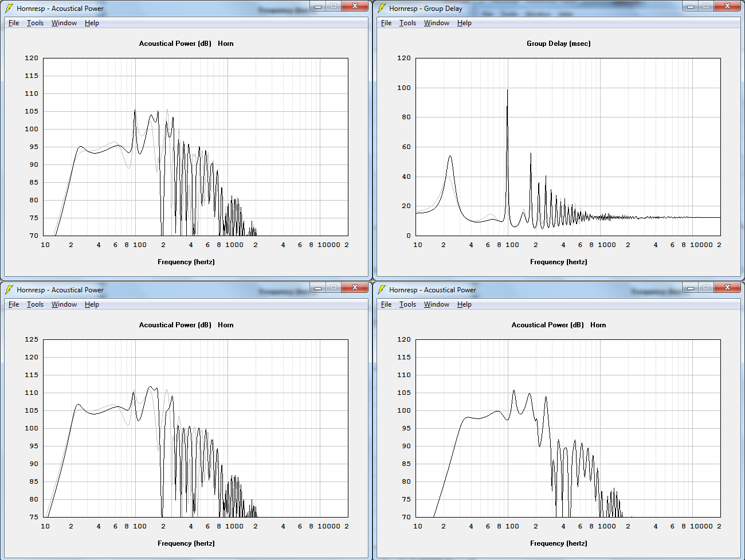Click 'Acoustical Power (dB) Horn' title in bottom-left chart
This screenshot has width=745, height=560.
point(186,325)
